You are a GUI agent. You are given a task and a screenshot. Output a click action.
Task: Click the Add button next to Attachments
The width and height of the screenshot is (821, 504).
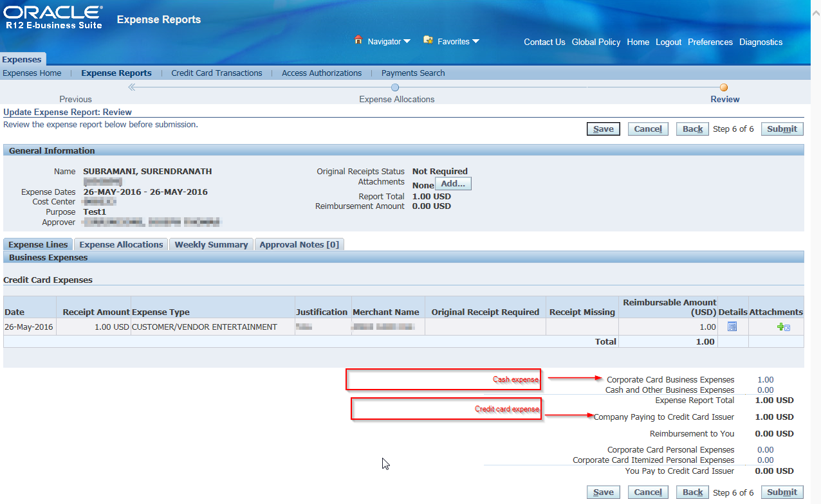click(x=452, y=183)
